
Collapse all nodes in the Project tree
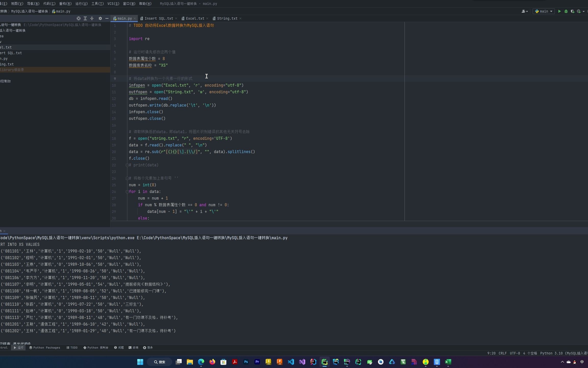pos(92,18)
